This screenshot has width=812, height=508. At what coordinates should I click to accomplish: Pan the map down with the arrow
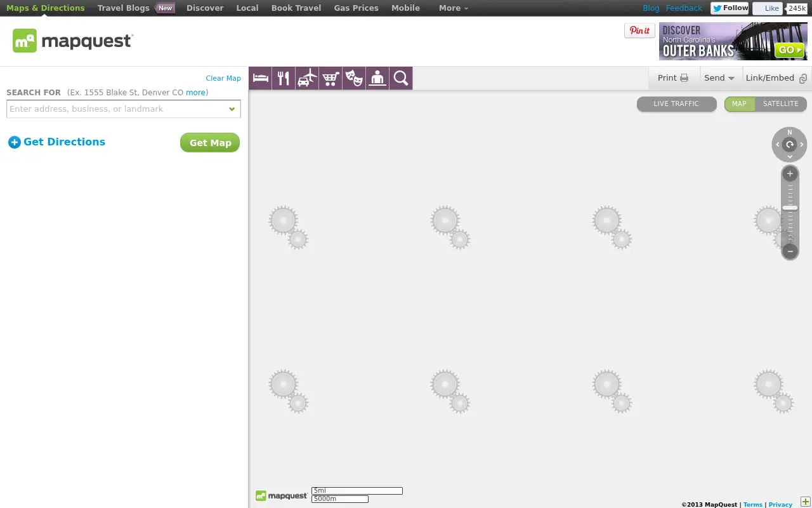coord(790,156)
